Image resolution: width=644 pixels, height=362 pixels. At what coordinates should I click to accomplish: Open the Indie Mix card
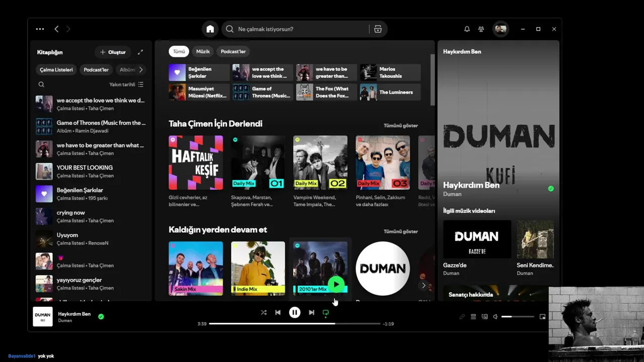click(x=258, y=268)
